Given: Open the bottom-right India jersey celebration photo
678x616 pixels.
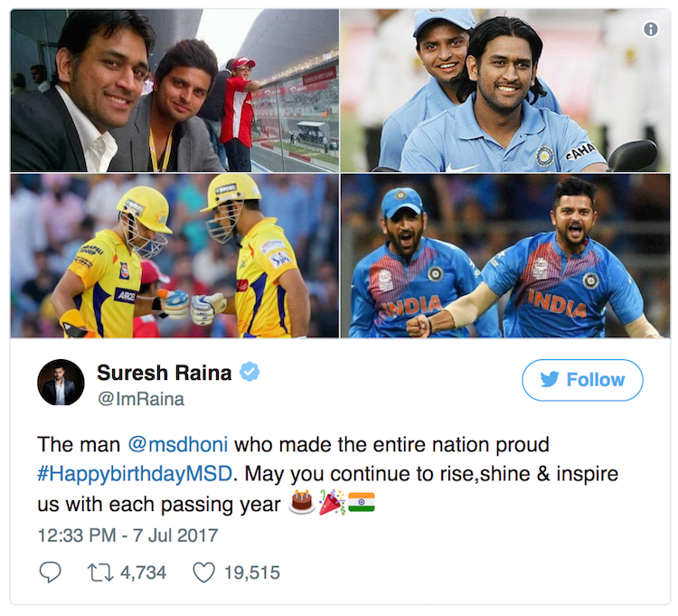Looking at the screenshot, I should (504, 255).
